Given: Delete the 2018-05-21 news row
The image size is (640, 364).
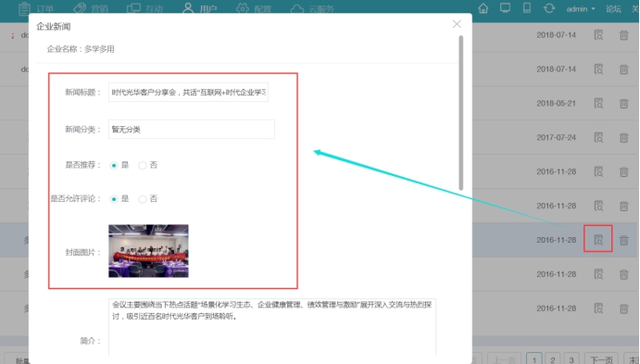Looking at the screenshot, I should click(623, 103).
